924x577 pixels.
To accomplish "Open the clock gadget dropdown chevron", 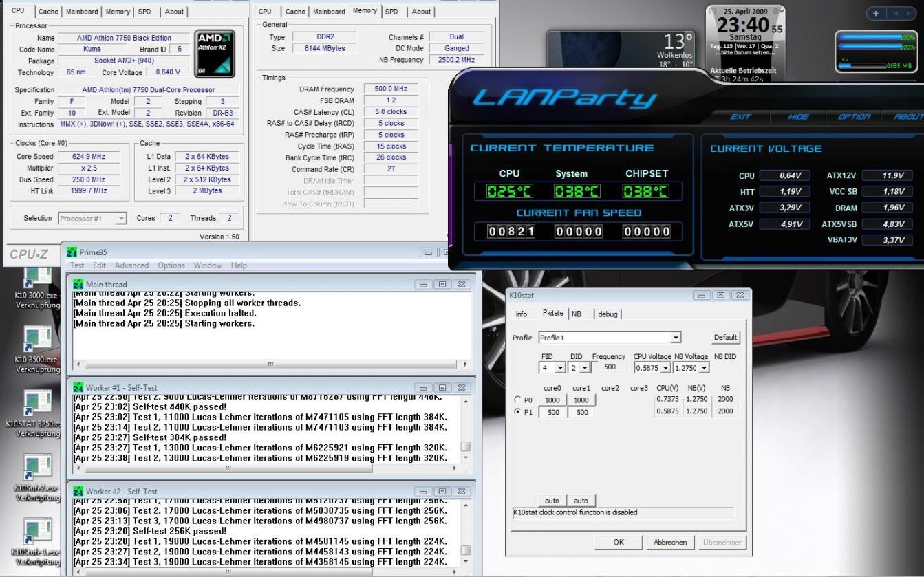I will [x=780, y=11].
